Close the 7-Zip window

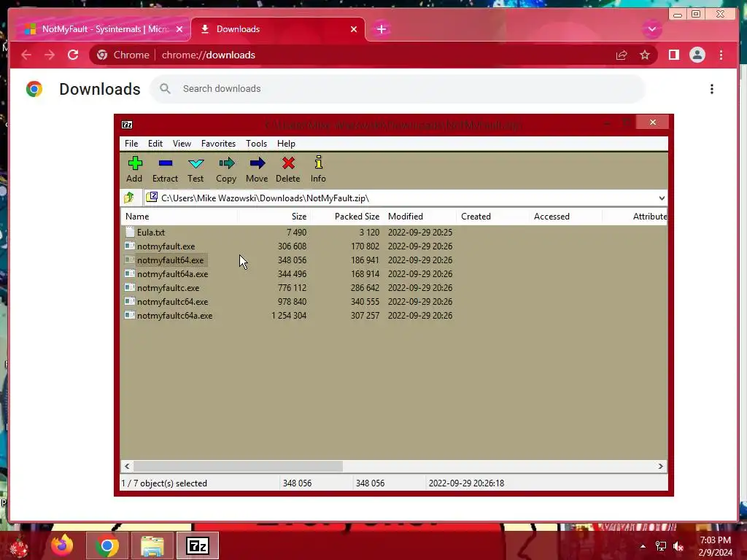pyautogui.click(x=653, y=122)
